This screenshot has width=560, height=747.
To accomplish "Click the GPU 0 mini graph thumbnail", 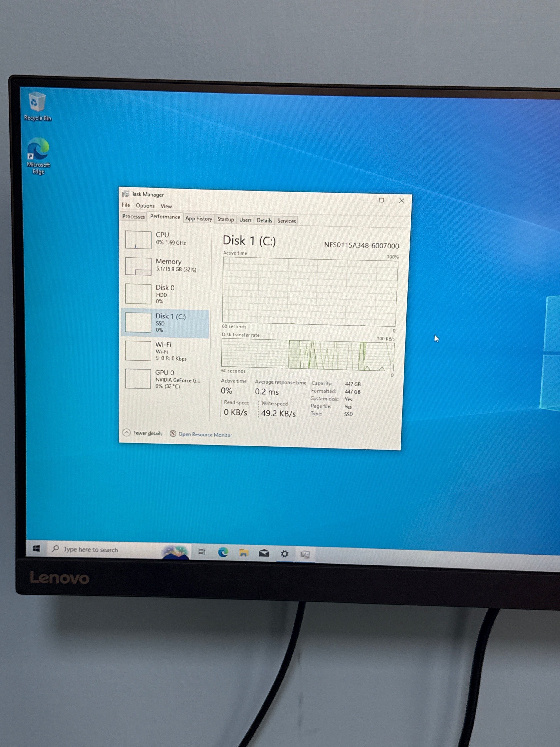I will tap(138, 379).
